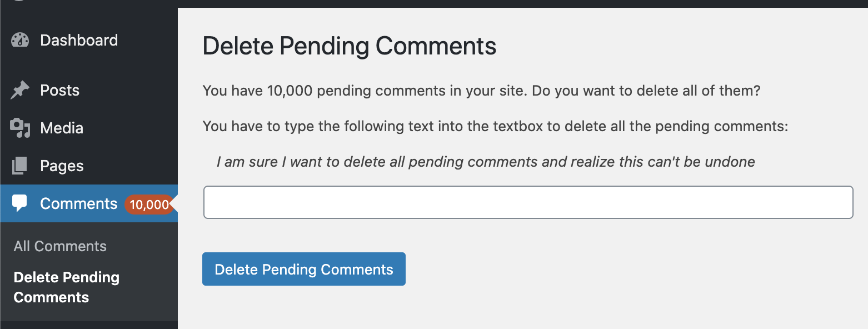Image resolution: width=868 pixels, height=329 pixels.
Task: Click the Posts pushpin icon
Action: pos(20,90)
